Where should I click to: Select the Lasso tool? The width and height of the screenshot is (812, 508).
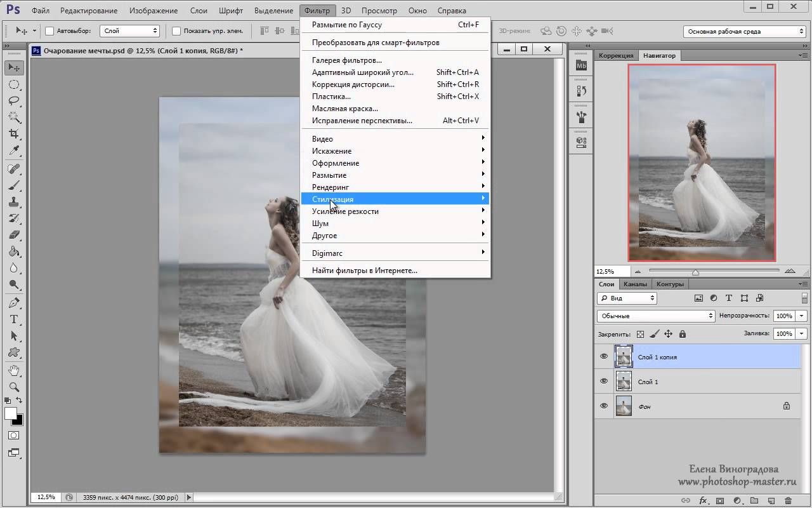(x=14, y=101)
